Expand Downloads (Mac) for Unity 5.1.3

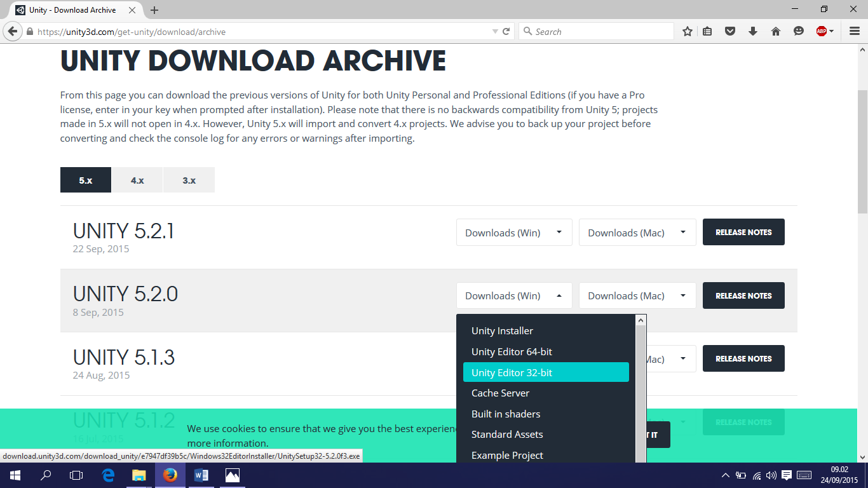(671, 359)
